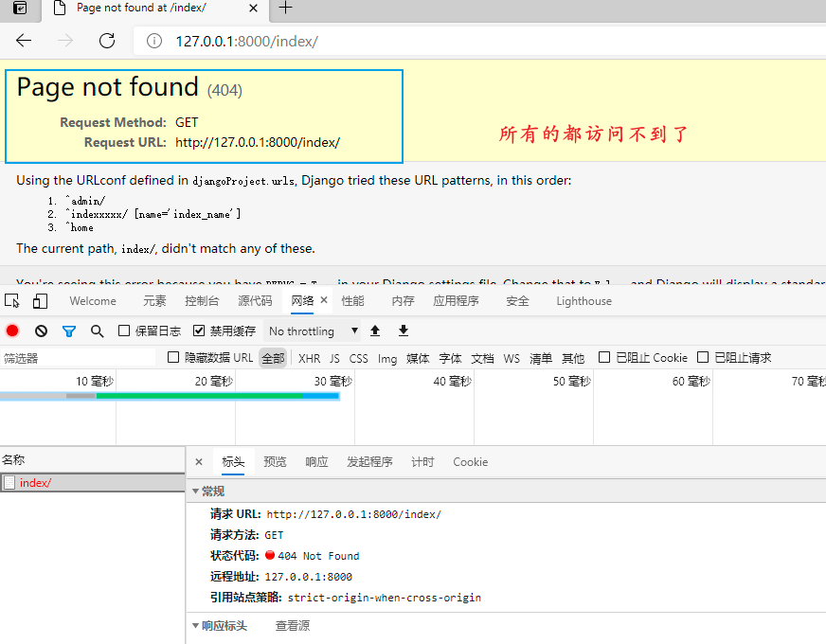Filter requests by XHR

[x=309, y=359]
